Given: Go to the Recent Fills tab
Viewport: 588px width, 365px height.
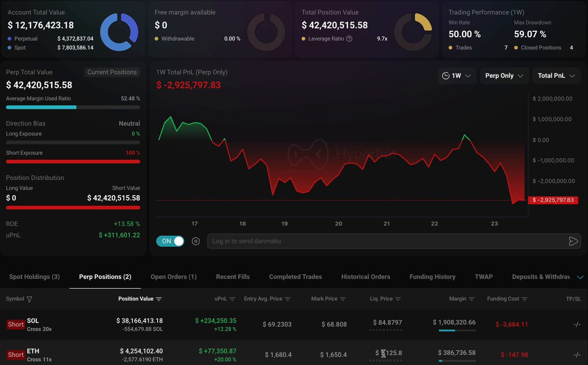Looking at the screenshot, I should point(233,277).
